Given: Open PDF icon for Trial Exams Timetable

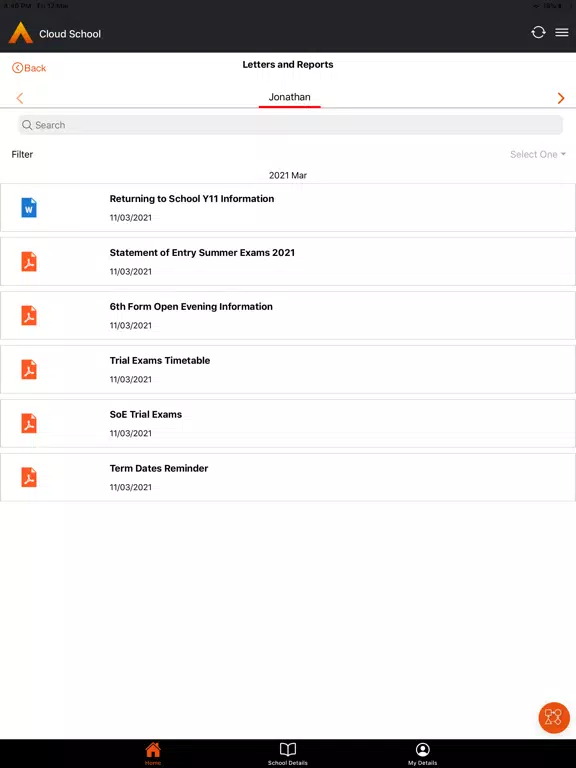Looking at the screenshot, I should pyautogui.click(x=29, y=369).
